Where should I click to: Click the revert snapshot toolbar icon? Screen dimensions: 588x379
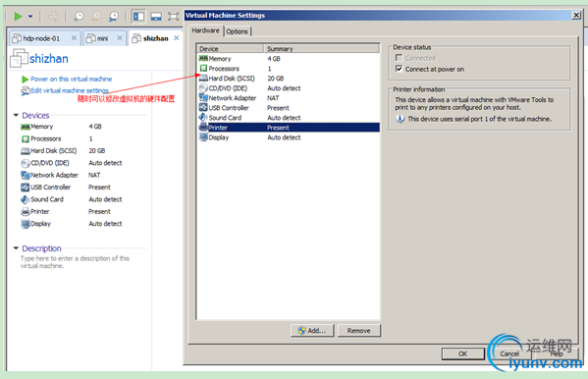(96, 16)
